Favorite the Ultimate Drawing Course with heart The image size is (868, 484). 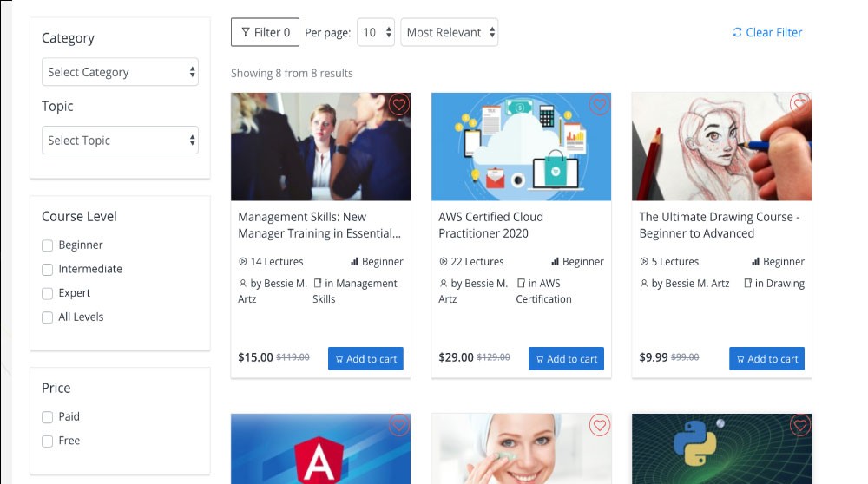(x=800, y=105)
